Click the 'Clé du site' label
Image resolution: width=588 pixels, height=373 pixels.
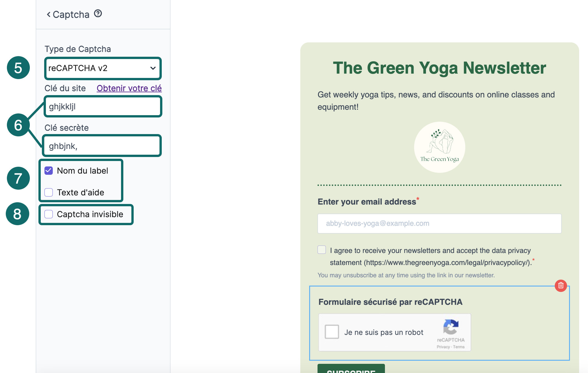tap(65, 88)
